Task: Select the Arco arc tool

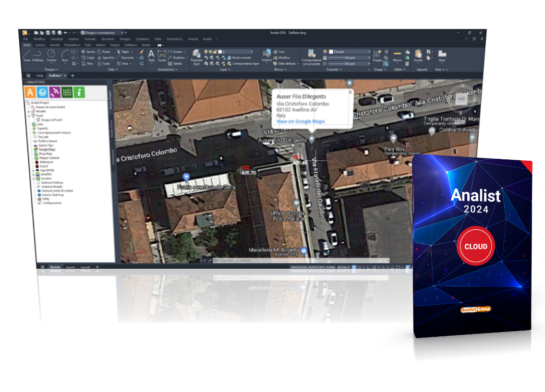Action: 65,55
